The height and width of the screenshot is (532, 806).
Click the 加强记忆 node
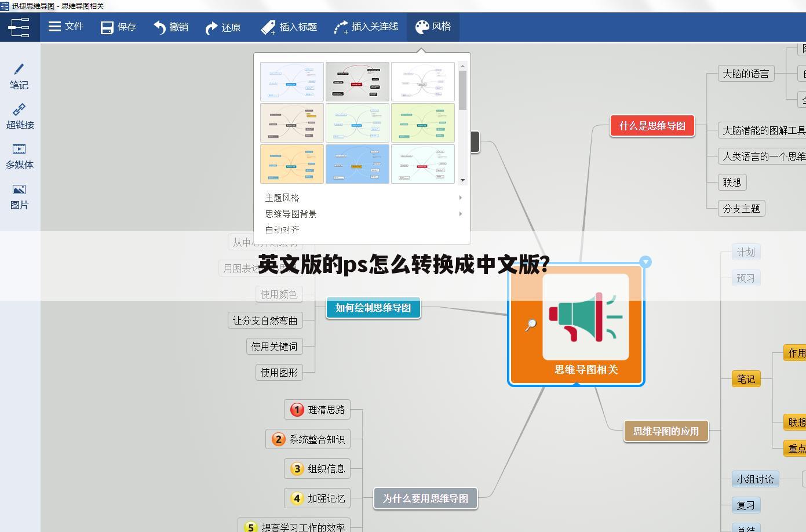point(317,498)
